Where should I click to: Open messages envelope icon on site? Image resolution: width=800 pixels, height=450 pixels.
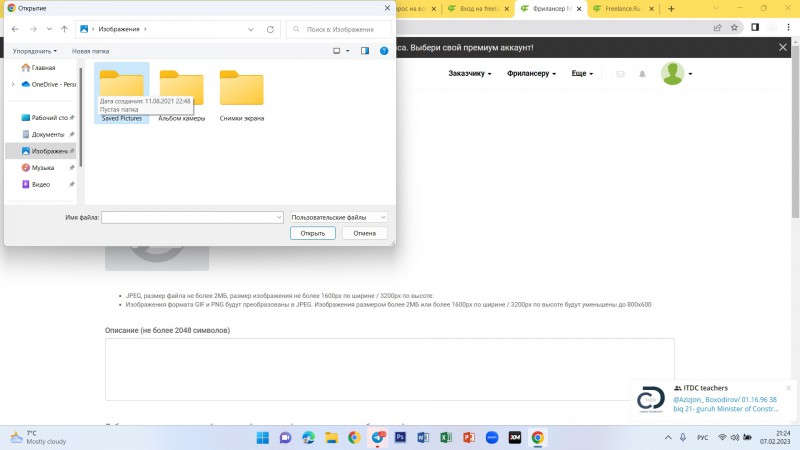pos(620,74)
